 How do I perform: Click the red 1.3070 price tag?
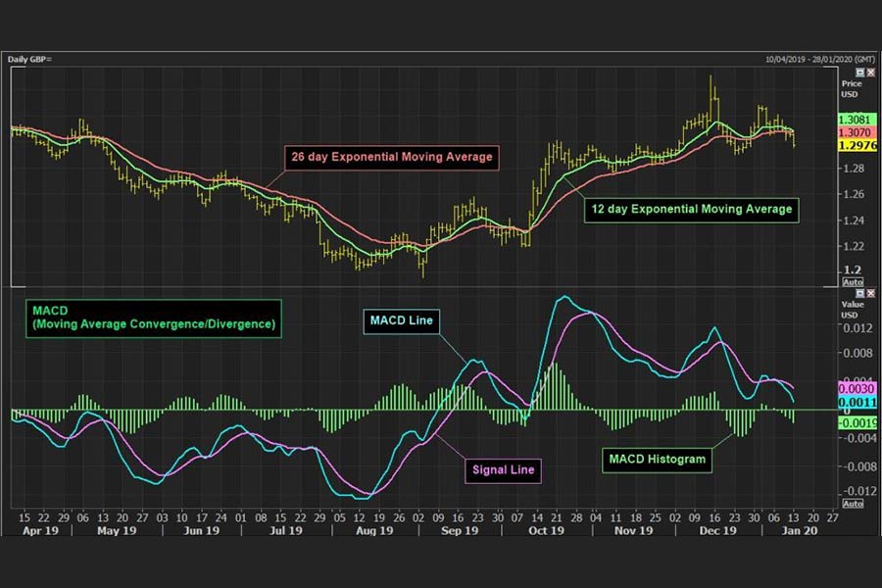tap(857, 132)
